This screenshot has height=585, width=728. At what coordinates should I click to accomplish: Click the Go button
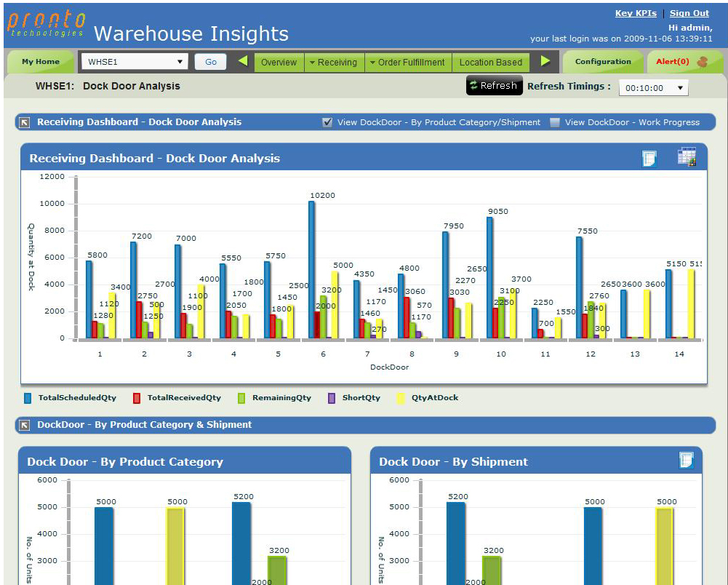click(211, 62)
